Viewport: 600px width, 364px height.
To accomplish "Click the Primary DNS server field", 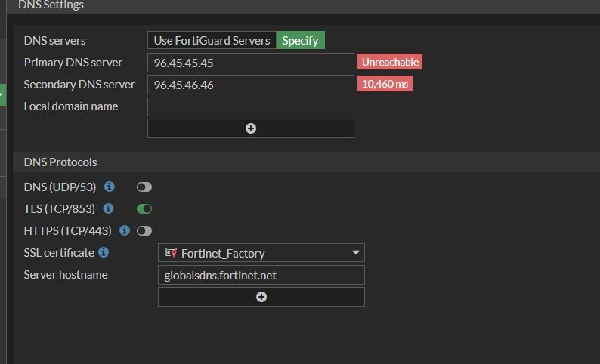I will [x=250, y=63].
